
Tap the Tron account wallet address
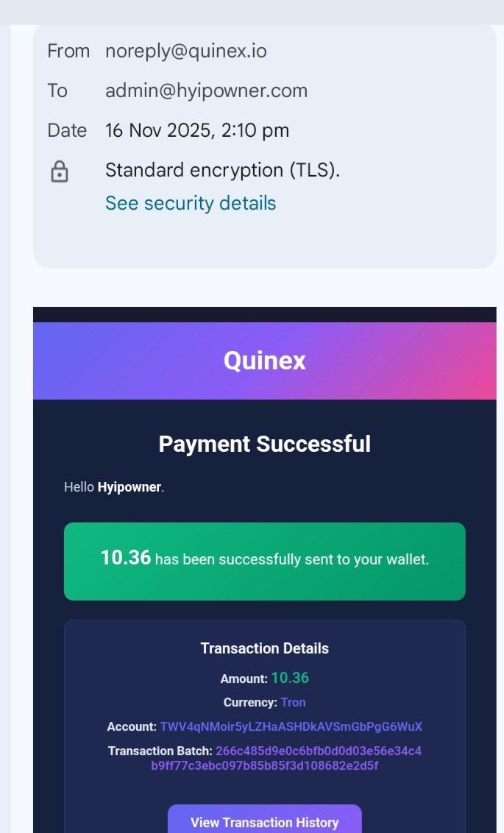pos(291,726)
